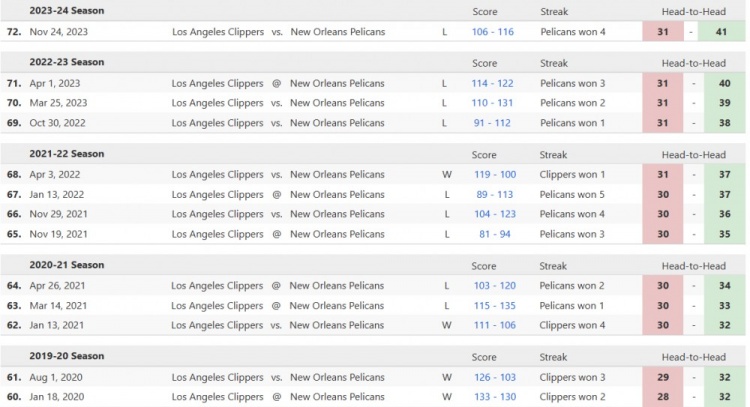Open the 106 - 116 score link
The width and height of the screenshot is (750, 407).
(x=492, y=32)
